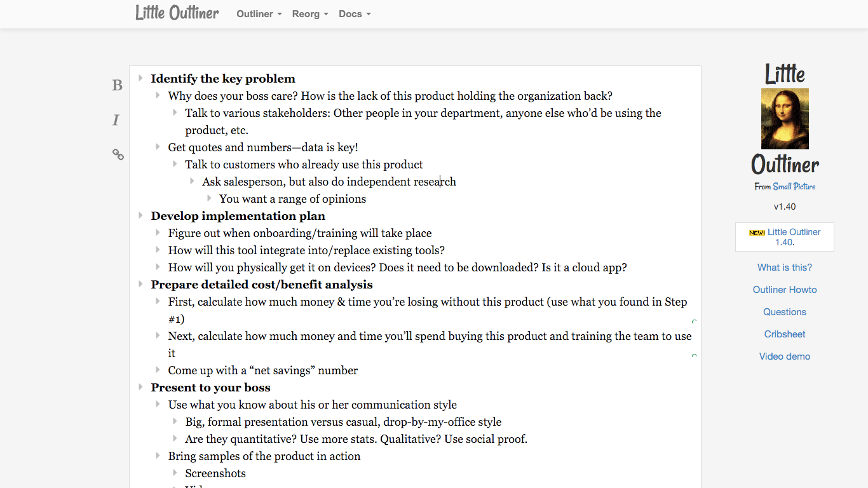Open the Docs dropdown menu

click(x=355, y=14)
